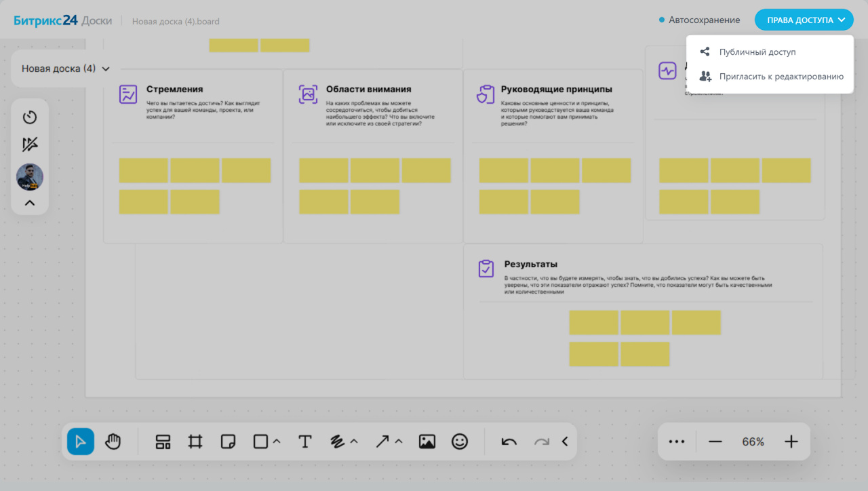Click the Доски label in header
This screenshot has width=868, height=491.
[97, 20]
